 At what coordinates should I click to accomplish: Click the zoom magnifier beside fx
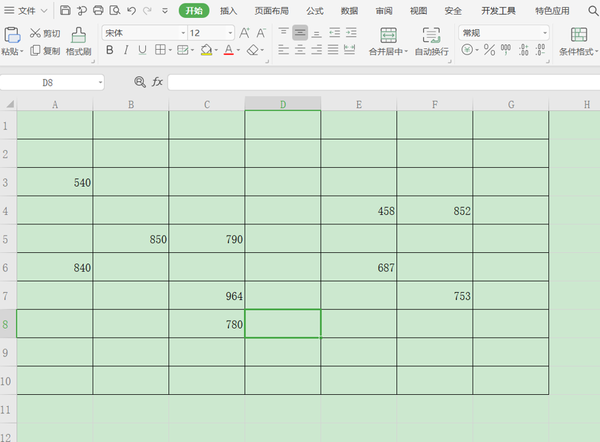[x=140, y=82]
